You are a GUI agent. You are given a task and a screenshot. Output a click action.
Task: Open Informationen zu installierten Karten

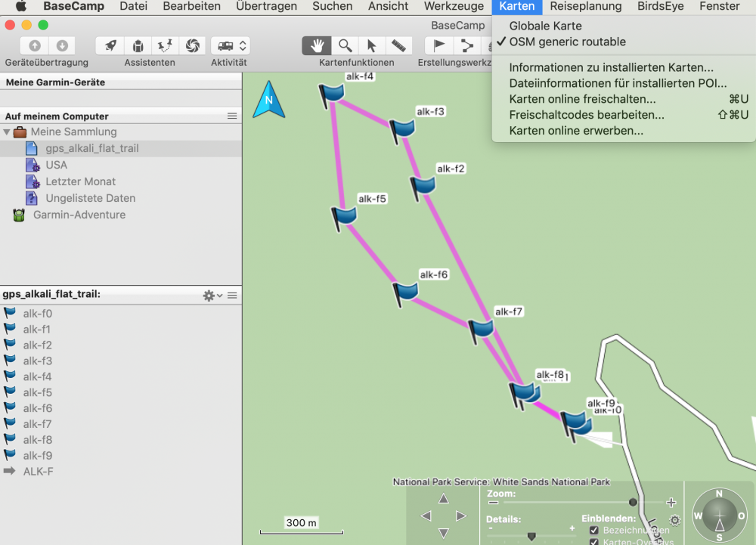click(x=611, y=67)
